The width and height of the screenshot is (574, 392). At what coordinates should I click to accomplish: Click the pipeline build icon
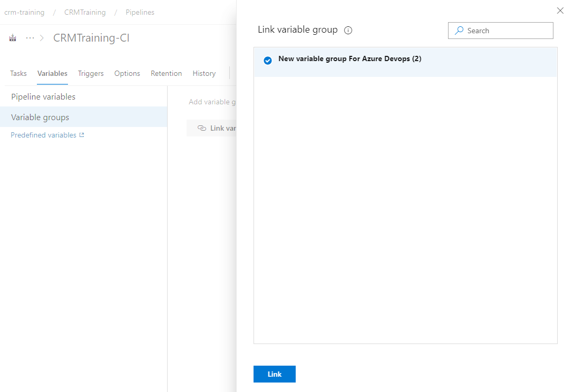click(13, 38)
